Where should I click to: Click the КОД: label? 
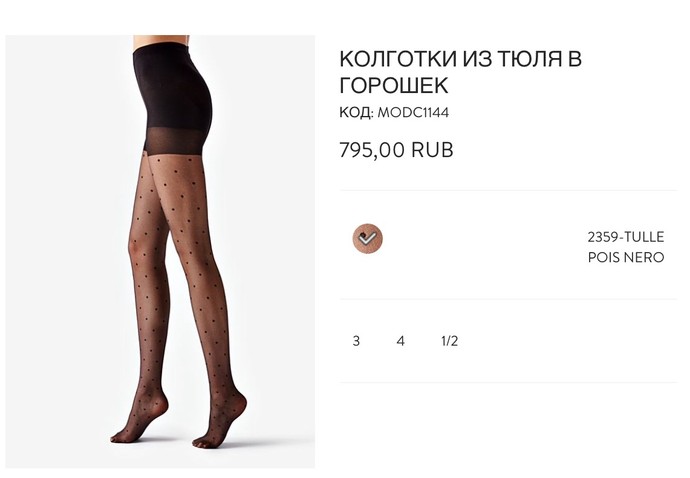[x=356, y=113]
